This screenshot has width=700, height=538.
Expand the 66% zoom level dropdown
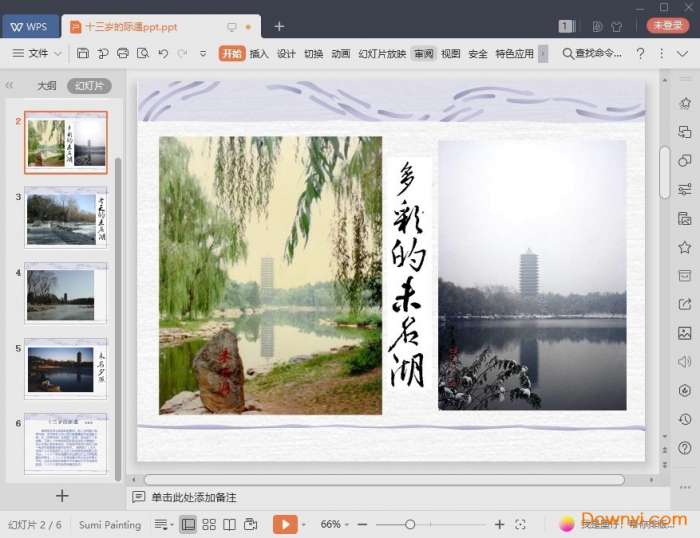(x=335, y=524)
